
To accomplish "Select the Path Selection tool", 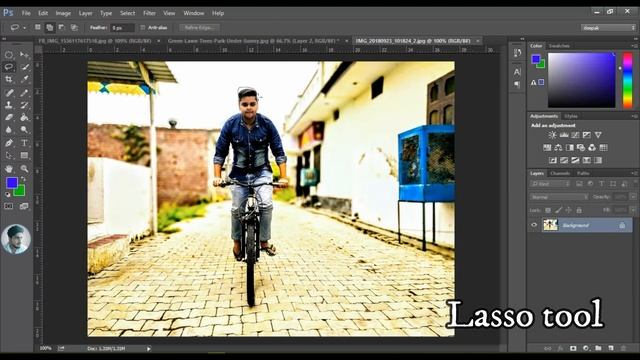I will click(x=9, y=156).
